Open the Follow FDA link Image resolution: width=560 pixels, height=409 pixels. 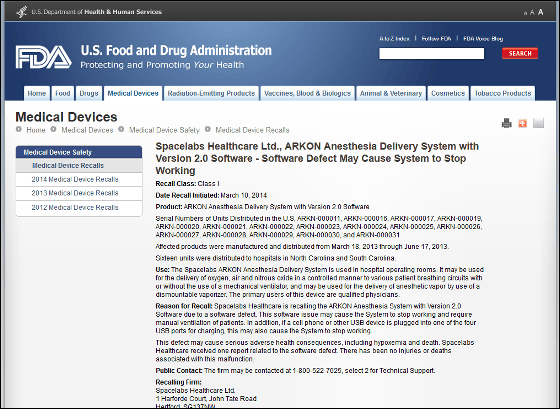(436, 39)
